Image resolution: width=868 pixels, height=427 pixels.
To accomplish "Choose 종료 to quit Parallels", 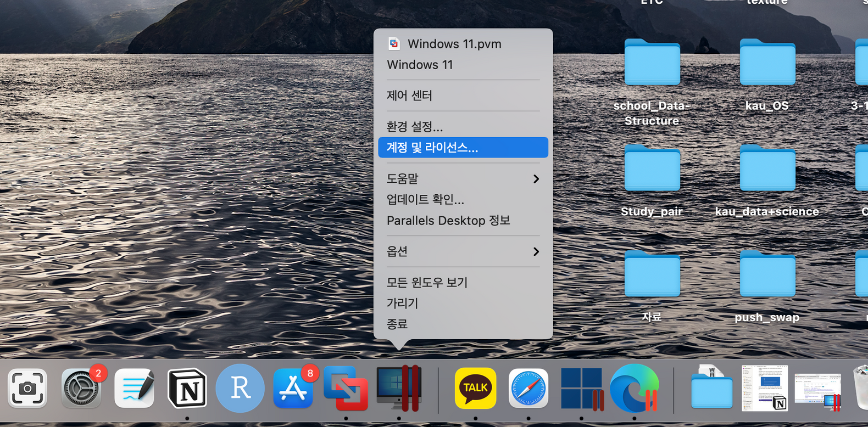I will [x=463, y=324].
